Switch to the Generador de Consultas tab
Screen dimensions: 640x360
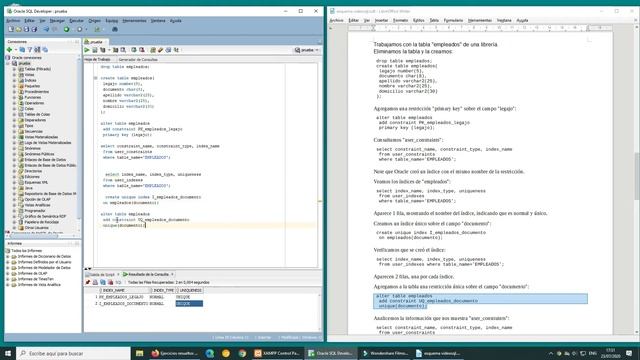138,60
